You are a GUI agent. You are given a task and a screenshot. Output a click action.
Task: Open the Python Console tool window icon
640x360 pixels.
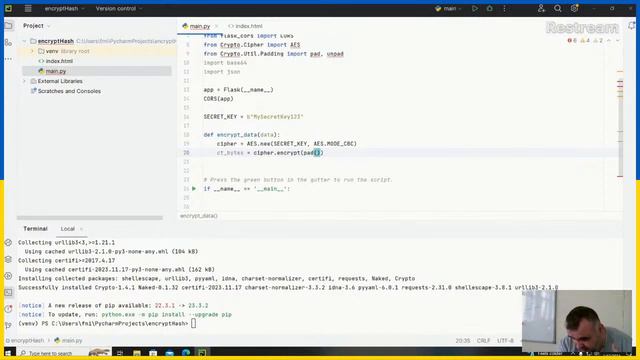[x=8, y=242]
